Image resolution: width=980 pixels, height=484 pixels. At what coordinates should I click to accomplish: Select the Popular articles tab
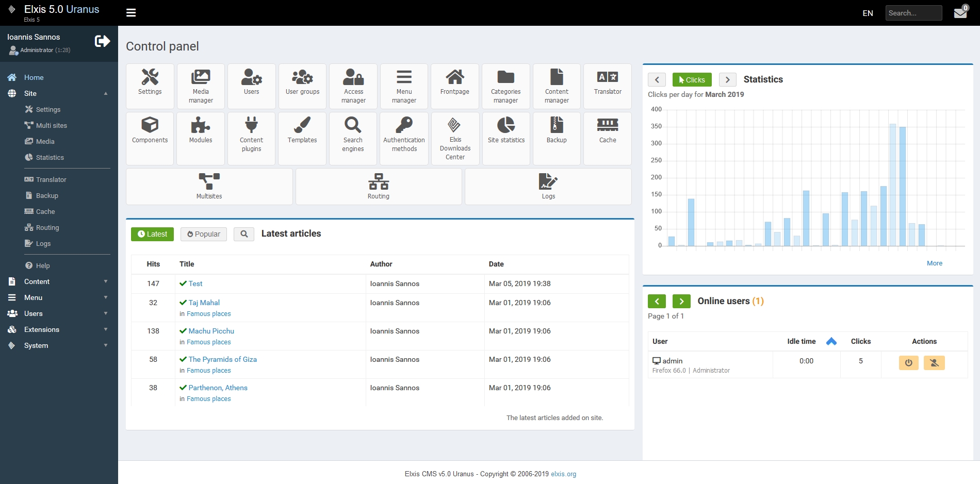[x=204, y=234]
